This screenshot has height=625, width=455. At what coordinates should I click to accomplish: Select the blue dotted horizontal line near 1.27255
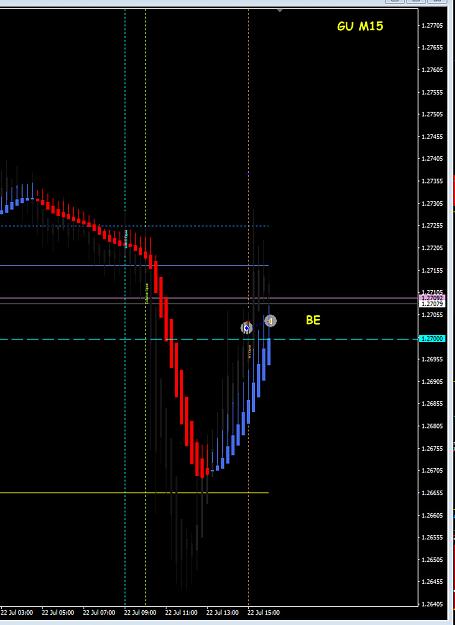pyautogui.click(x=134, y=226)
